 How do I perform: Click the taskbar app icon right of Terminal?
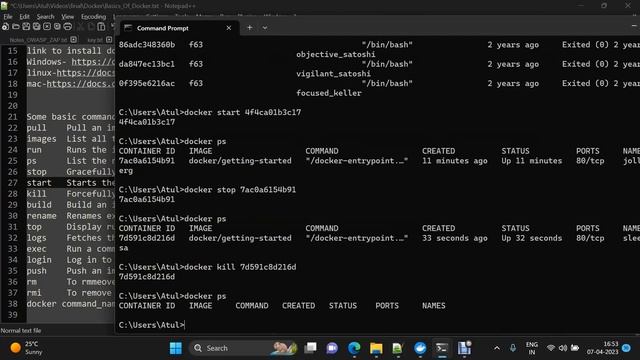464,348
